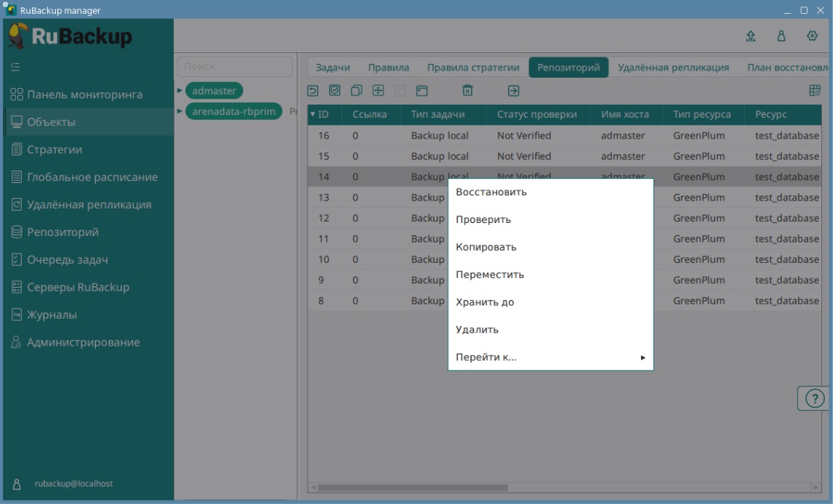The image size is (833, 504).
Task: Expand the admaster tree node
Action: point(180,91)
